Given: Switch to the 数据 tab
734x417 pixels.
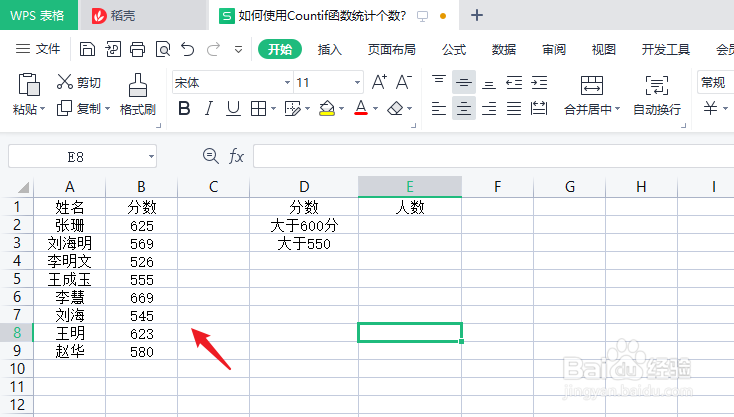Looking at the screenshot, I should tap(504, 49).
